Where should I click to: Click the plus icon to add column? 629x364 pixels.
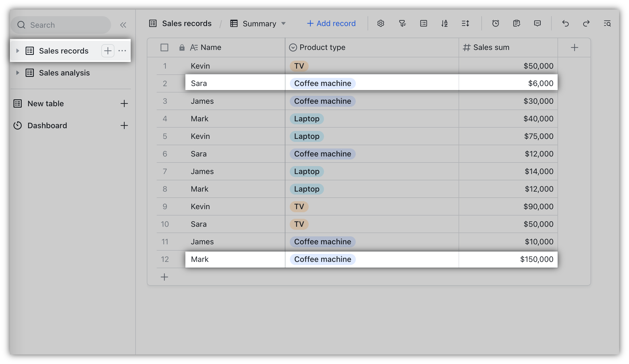pyautogui.click(x=574, y=47)
